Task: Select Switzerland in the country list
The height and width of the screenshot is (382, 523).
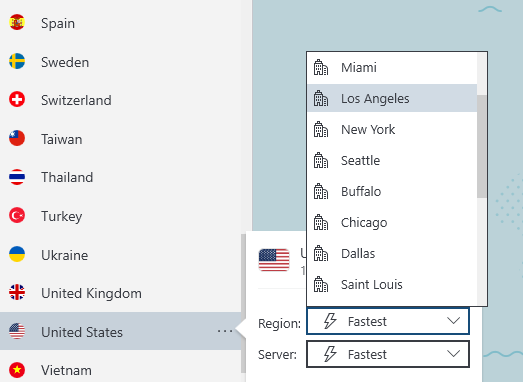Action: (120, 100)
